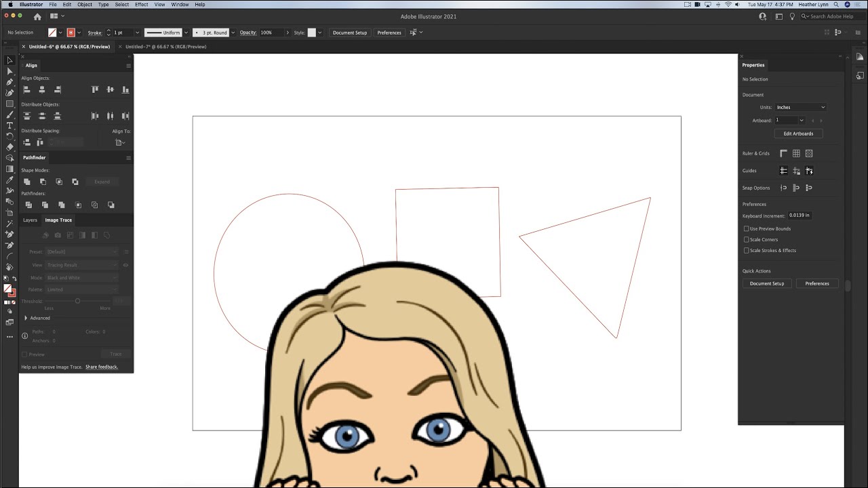Enable Scale Strokes & Effects checkbox
The height and width of the screenshot is (488, 868).
(747, 250)
